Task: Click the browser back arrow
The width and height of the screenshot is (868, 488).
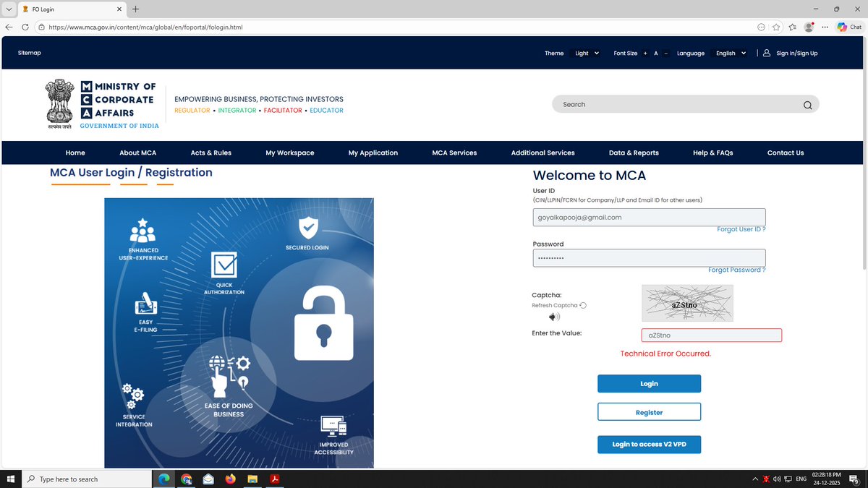Action: pos(9,27)
